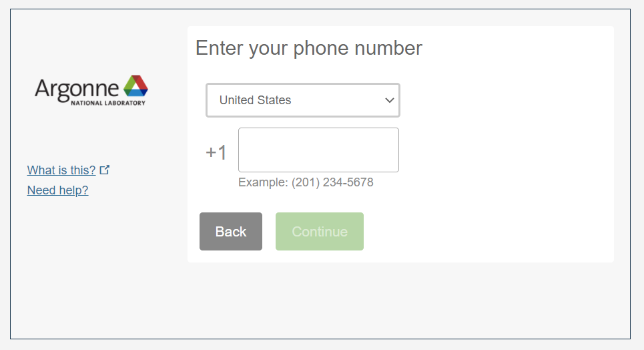This screenshot has height=350, width=644.
Task: Click the Argonne triangle logo icon
Action: [x=136, y=85]
